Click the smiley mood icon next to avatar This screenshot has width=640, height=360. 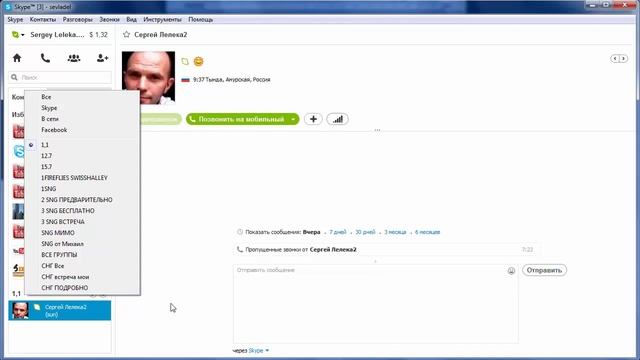click(x=198, y=62)
